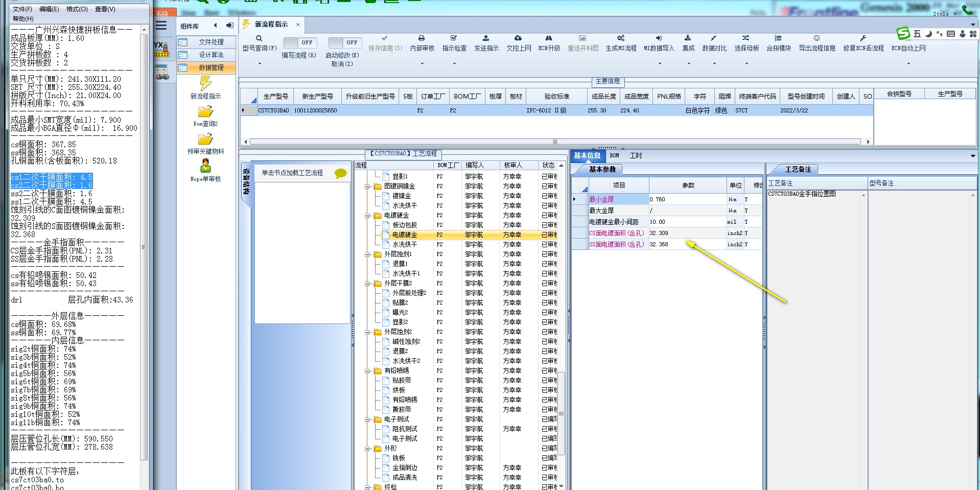The image size is (980, 490).
Task: Click the Notepad window vertical scrollbar
Action: tap(144, 247)
